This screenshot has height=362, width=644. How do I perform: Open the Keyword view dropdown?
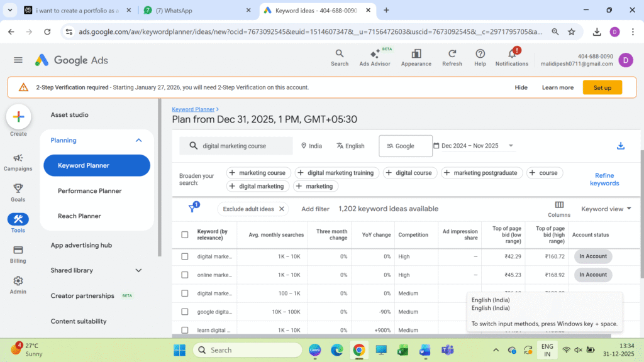coord(606,209)
